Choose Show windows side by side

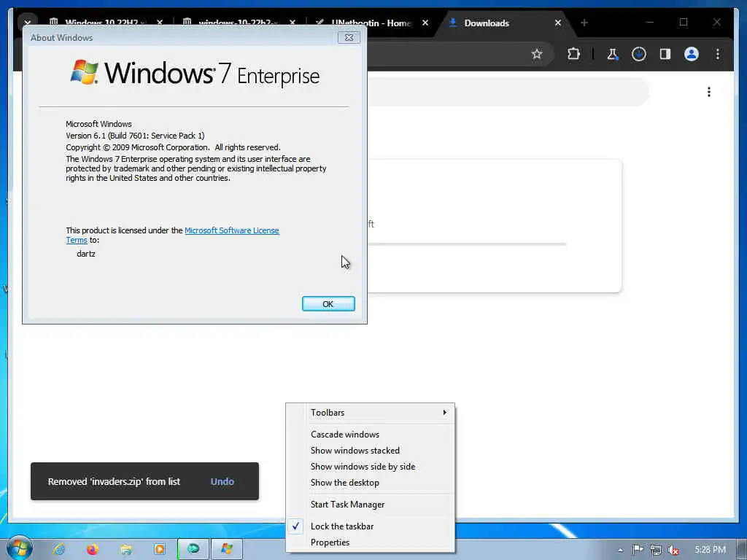tap(371, 467)
